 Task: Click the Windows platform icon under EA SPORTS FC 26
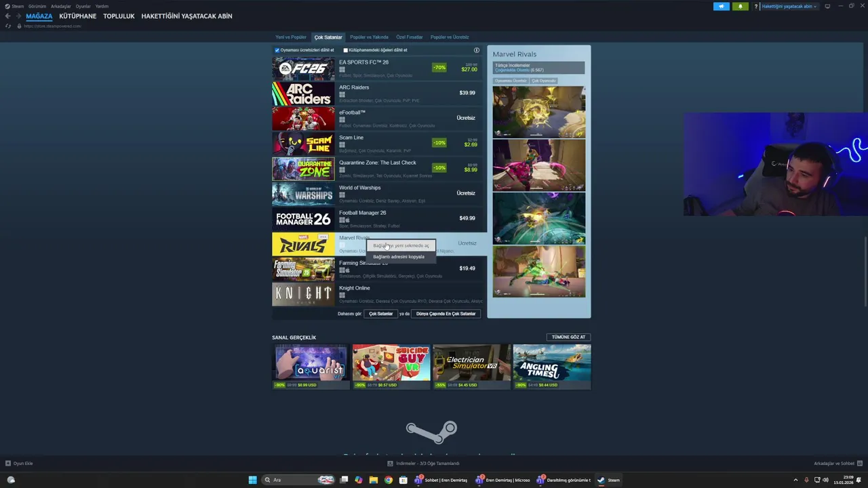(342, 69)
